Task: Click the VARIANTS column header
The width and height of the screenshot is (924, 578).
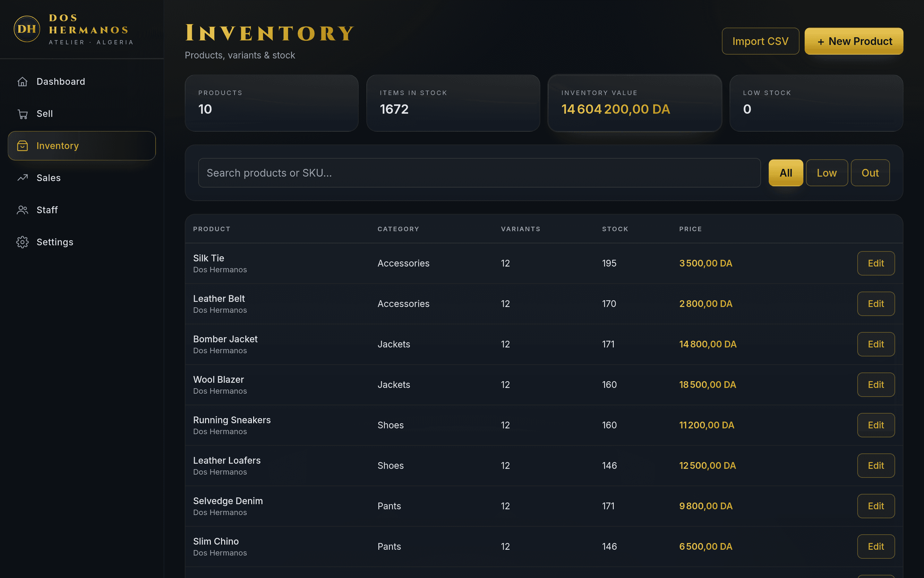Action: pos(521,229)
